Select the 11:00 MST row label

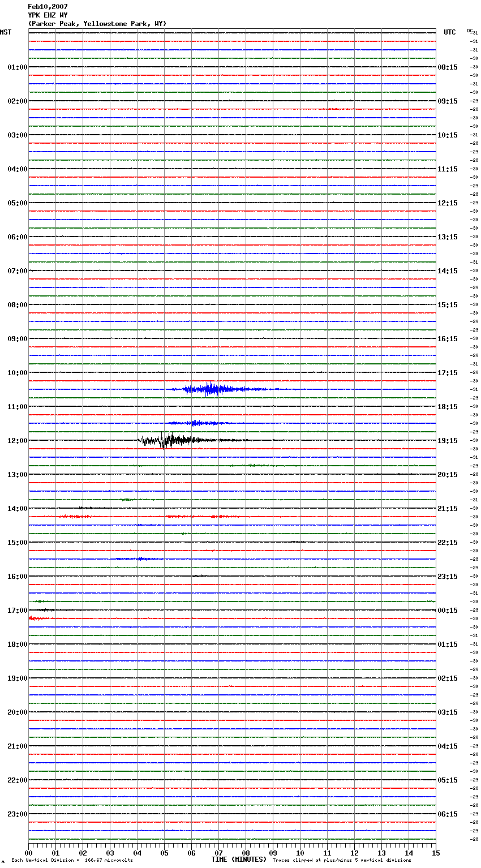point(17,407)
